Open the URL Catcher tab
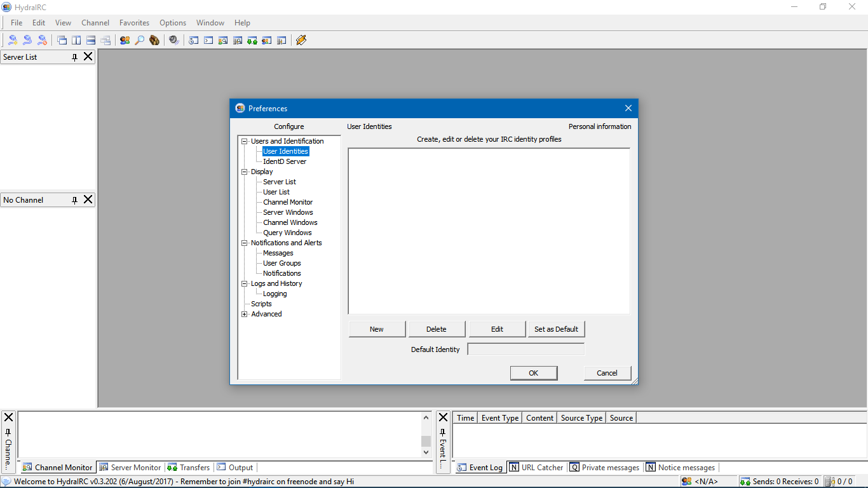 click(536, 468)
